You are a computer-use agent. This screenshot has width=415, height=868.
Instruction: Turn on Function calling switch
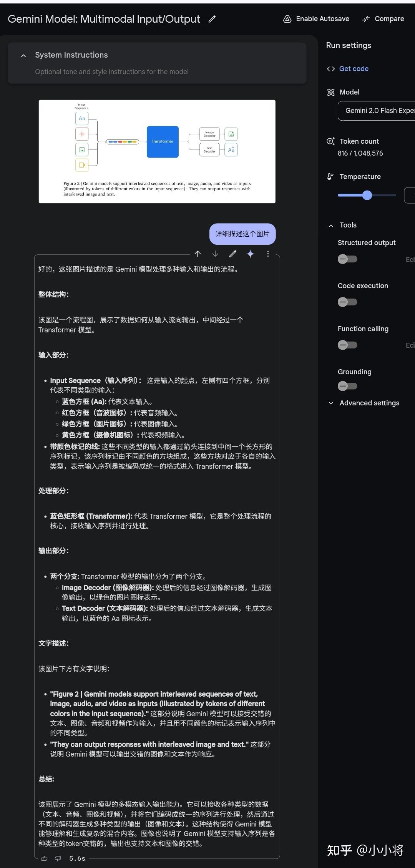pos(347,345)
